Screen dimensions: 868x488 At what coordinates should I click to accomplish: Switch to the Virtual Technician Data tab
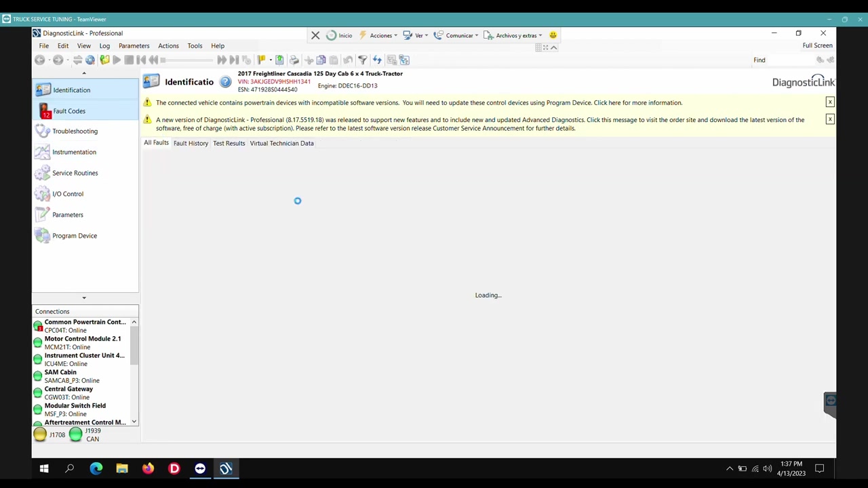click(281, 143)
